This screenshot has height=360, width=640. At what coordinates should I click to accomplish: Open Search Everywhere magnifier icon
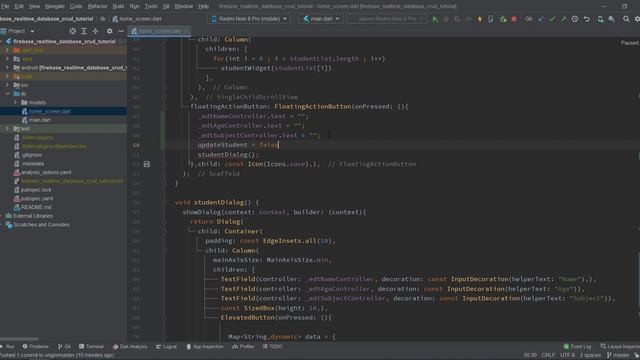click(626, 19)
